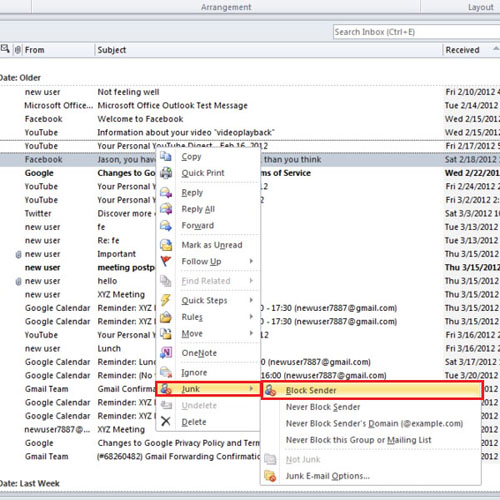Click the Junk person-block icon
Screen dimensions: 500x500
click(166, 389)
